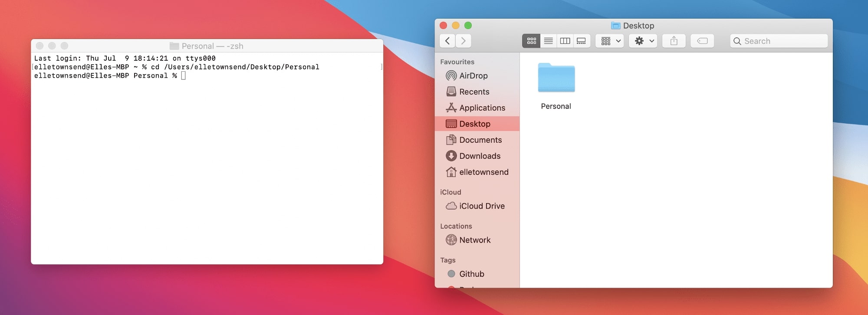Open Network in sidebar
Viewport: 868px width, 315px height.
click(477, 240)
